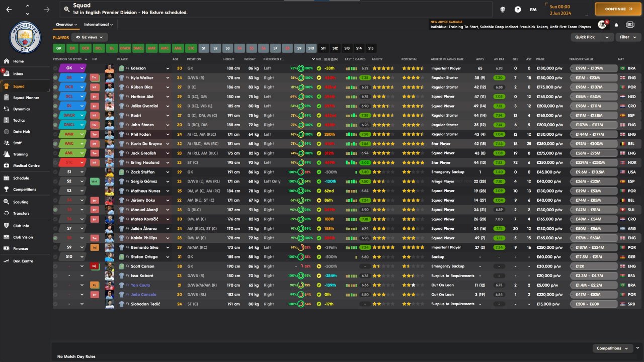Select the STC position filter chip

point(191,48)
